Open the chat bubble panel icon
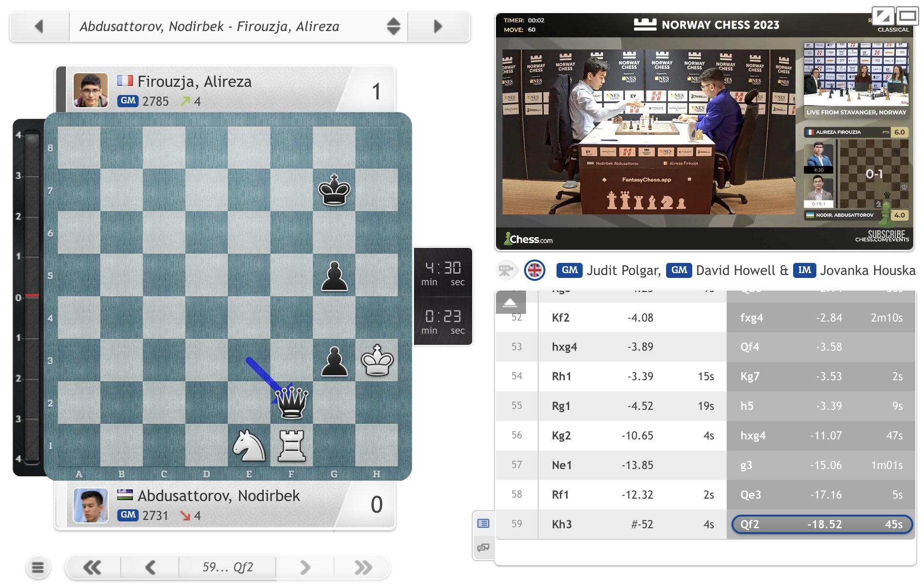The image size is (924, 584). coord(484,549)
